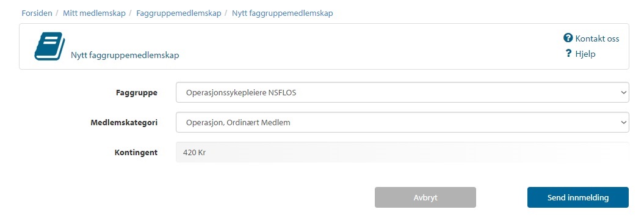Click the Kontingent field showing 420 Kr
Image resolution: width=644 pixels, height=223 pixels.
pyautogui.click(x=402, y=152)
